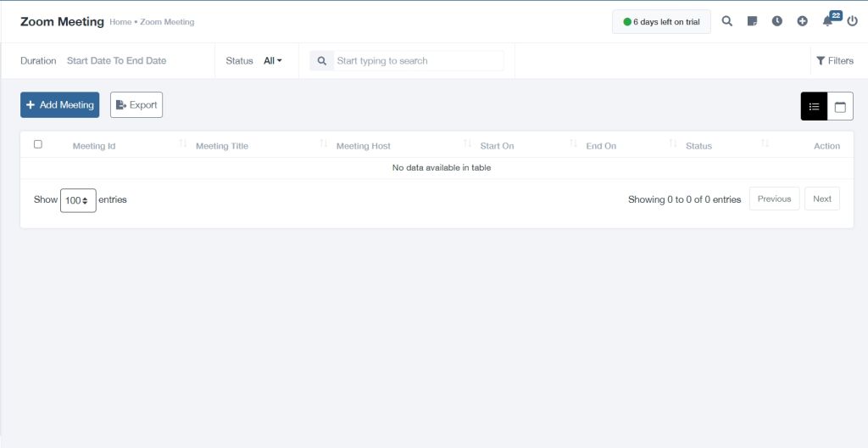Open the Filters panel
This screenshot has height=448, width=868.
coord(835,61)
